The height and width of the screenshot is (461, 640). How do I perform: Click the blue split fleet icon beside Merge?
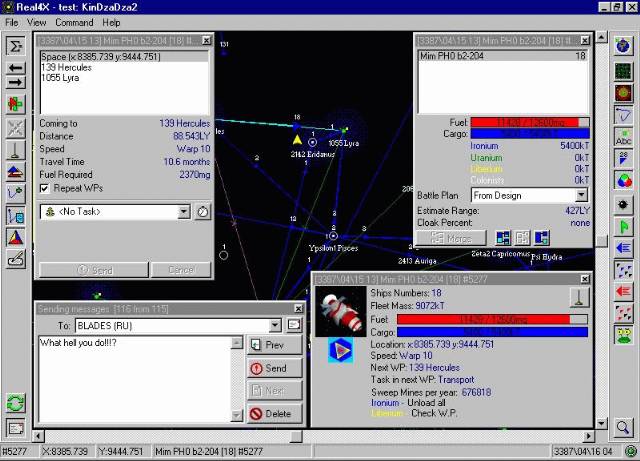click(x=503, y=238)
